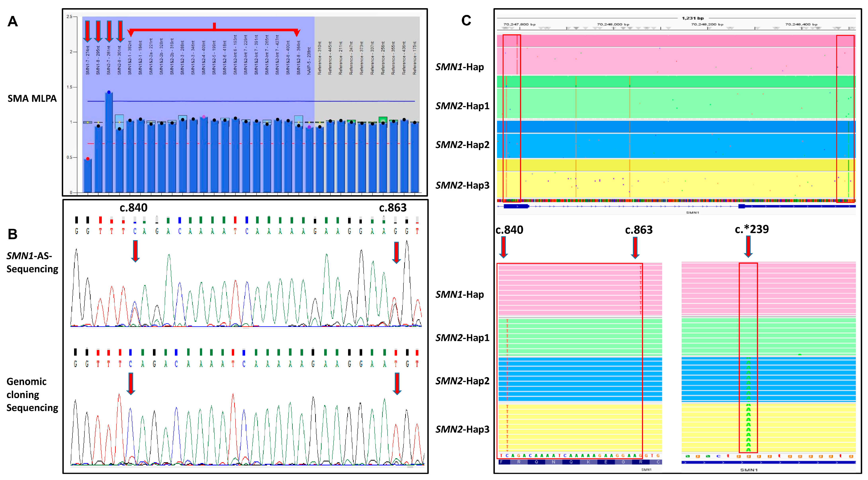Screen dimensions: 868x480
Task: Click the short SMN1-7 bar in the MLPA chart
Action: [x=88, y=176]
